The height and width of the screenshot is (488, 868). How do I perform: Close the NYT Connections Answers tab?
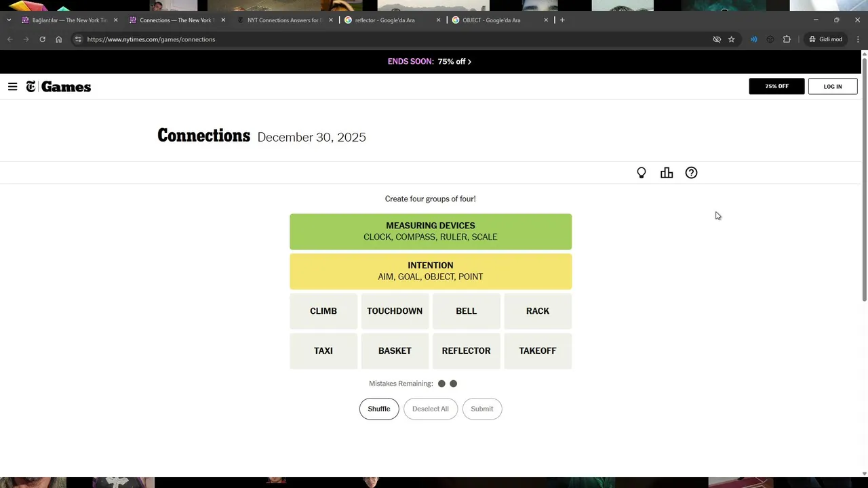[x=331, y=20]
